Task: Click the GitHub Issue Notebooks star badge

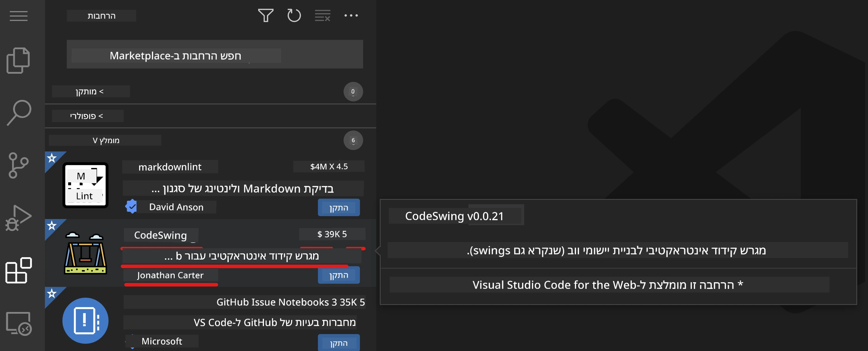Action: [x=52, y=294]
